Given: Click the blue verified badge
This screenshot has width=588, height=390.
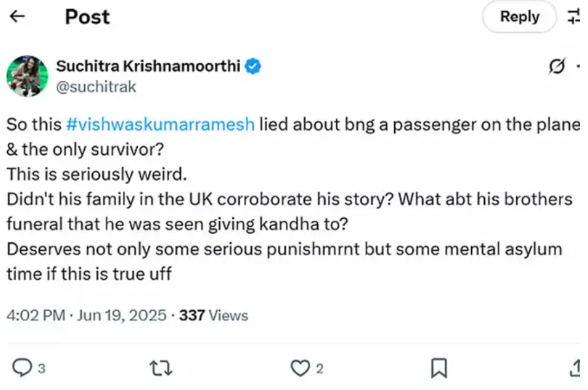Looking at the screenshot, I should coord(253,67).
